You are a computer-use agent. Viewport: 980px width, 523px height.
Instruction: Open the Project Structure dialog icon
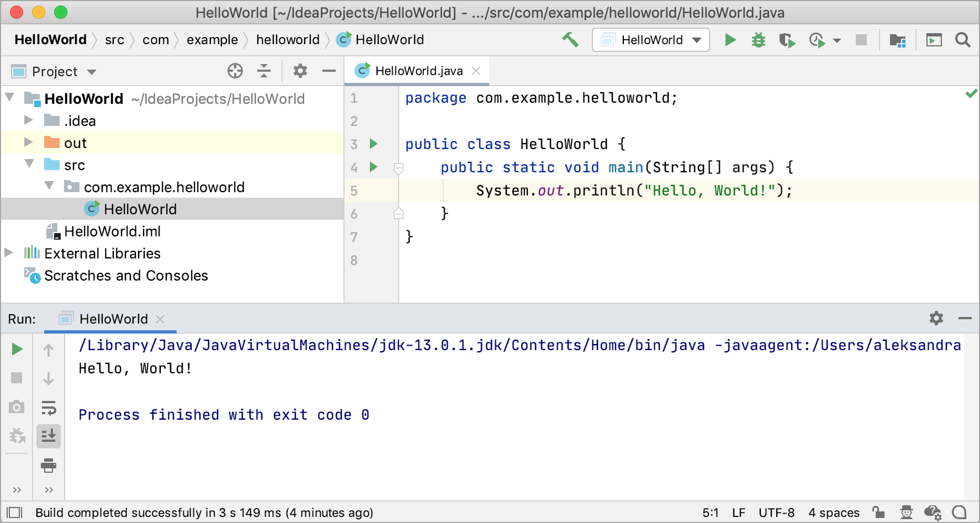click(x=898, y=40)
